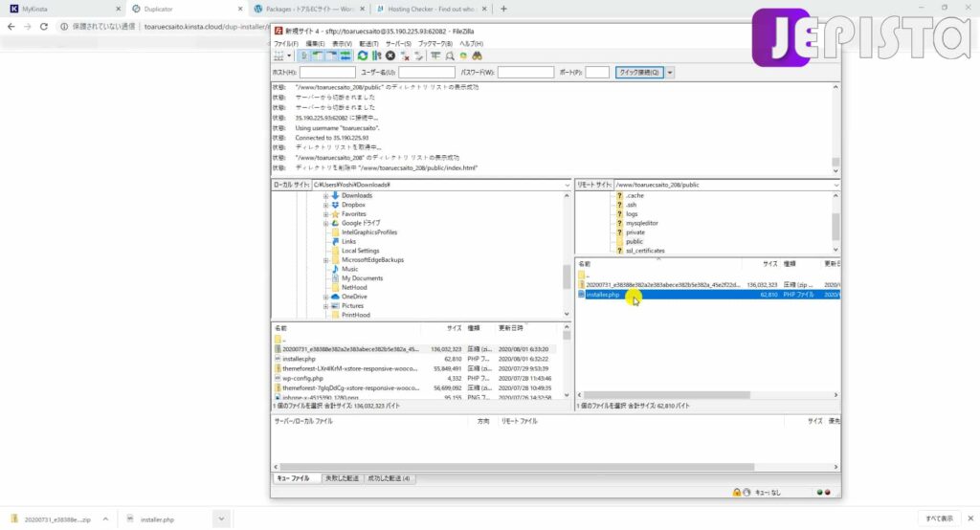The height and width of the screenshot is (530, 980).
Task: Select the public remote folder
Action: 634,242
